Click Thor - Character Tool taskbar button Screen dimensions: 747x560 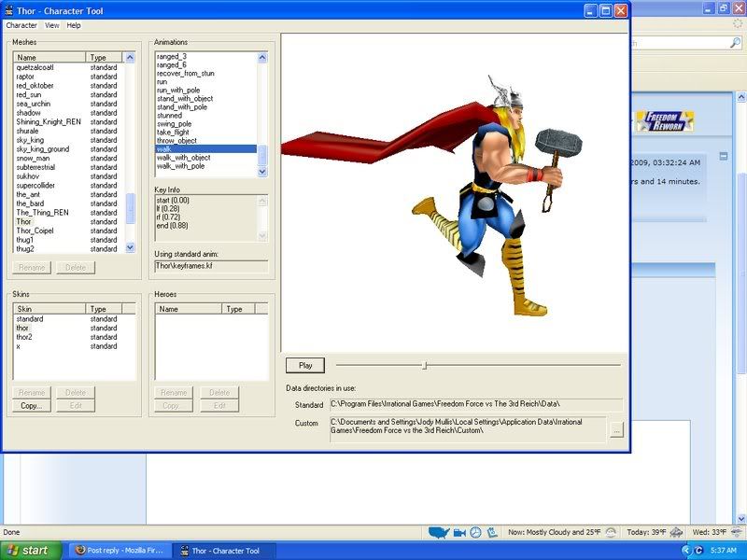[x=224, y=551]
